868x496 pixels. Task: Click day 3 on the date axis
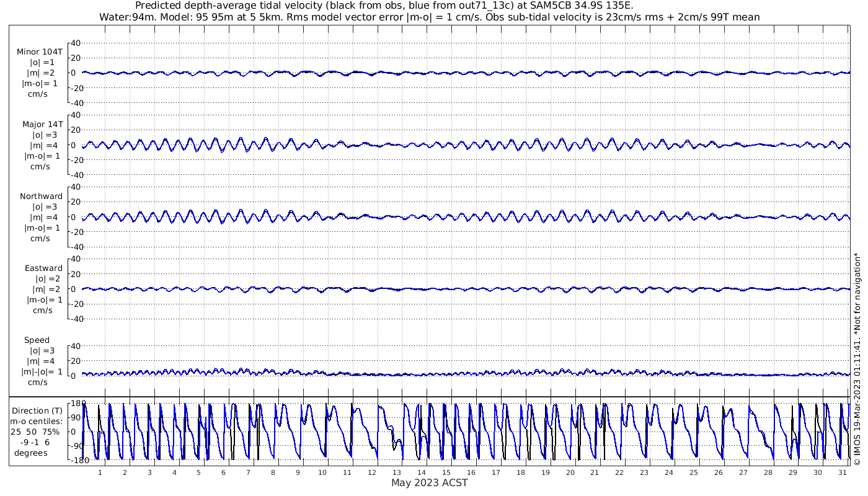pyautogui.click(x=149, y=472)
